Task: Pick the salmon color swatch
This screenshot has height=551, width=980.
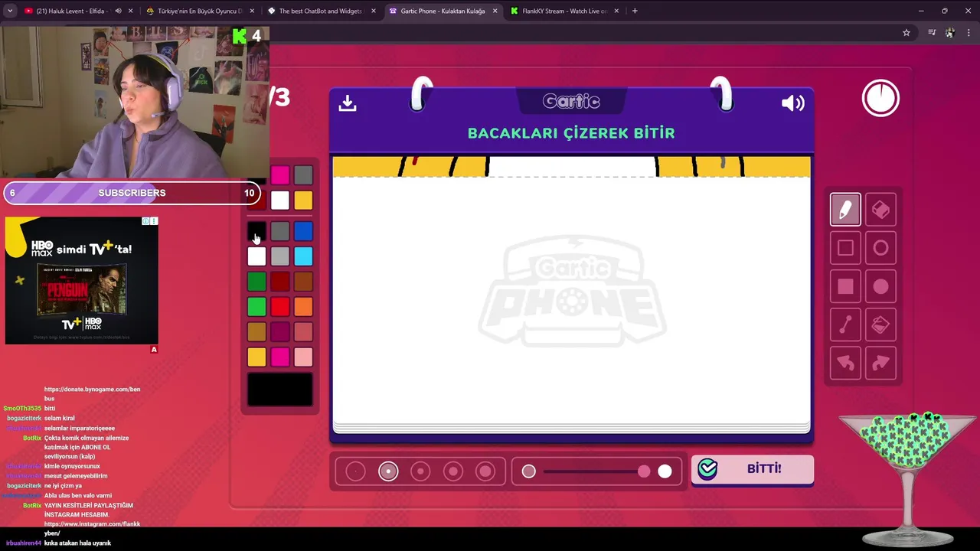Action: tap(303, 331)
